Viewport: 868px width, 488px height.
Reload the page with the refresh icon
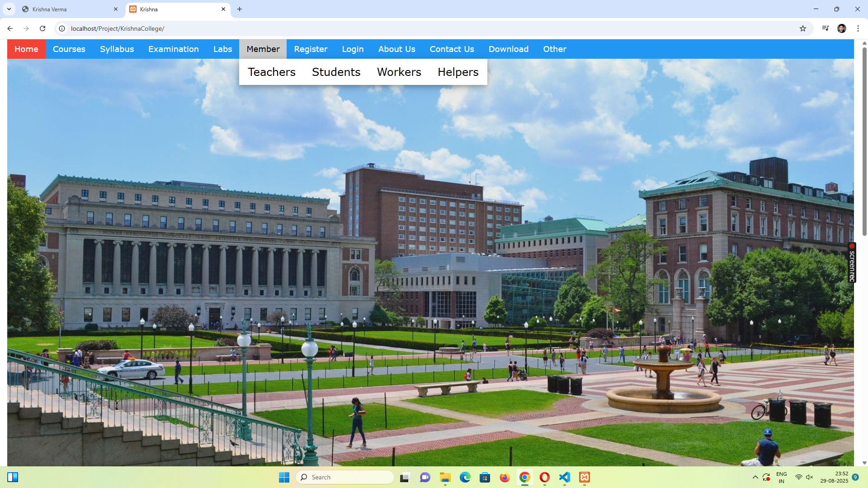tap(42, 28)
